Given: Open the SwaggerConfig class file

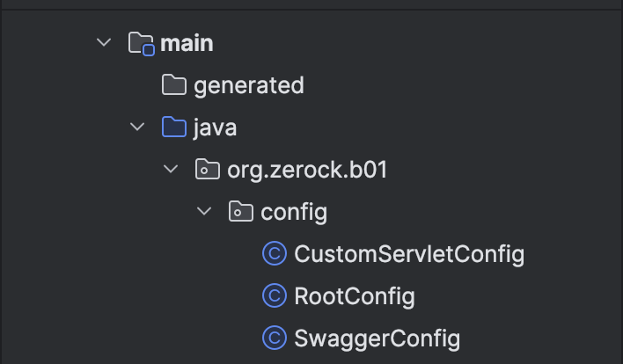Looking at the screenshot, I should [x=377, y=338].
